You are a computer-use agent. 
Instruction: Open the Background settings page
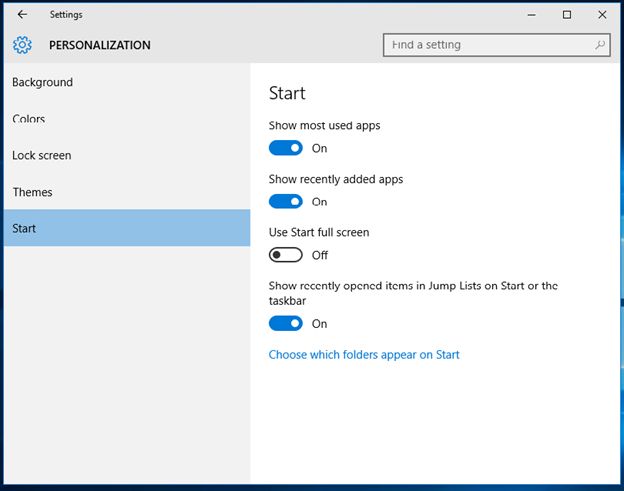click(43, 82)
